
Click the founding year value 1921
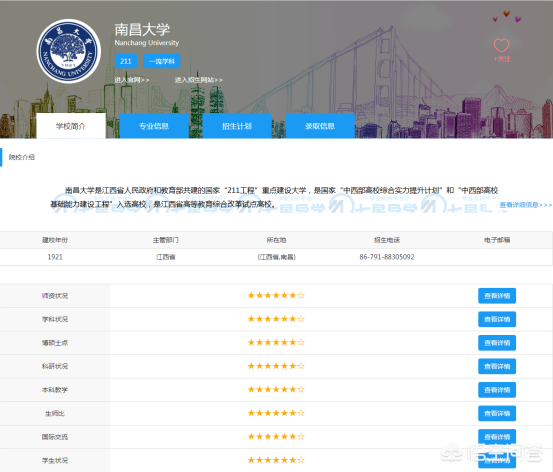(x=55, y=257)
